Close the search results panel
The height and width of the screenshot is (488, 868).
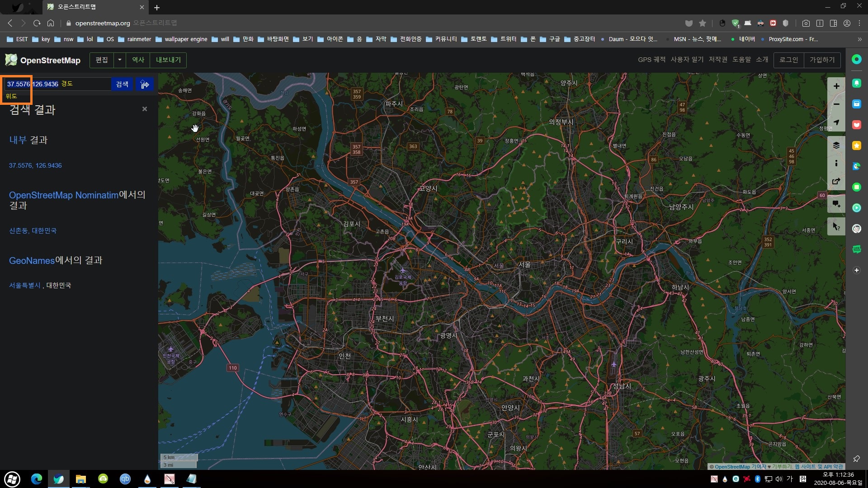[x=145, y=109]
